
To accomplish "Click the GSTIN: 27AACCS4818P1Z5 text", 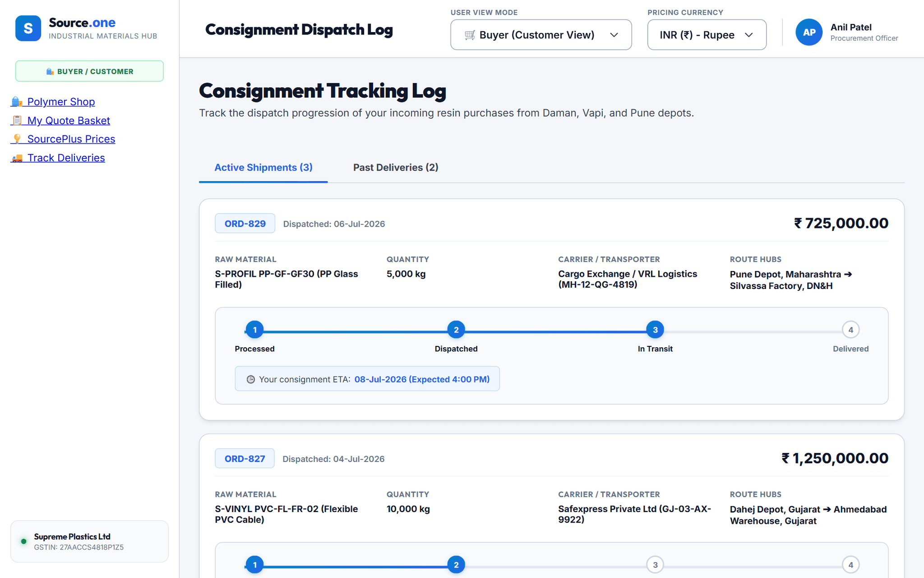I will (x=79, y=547).
